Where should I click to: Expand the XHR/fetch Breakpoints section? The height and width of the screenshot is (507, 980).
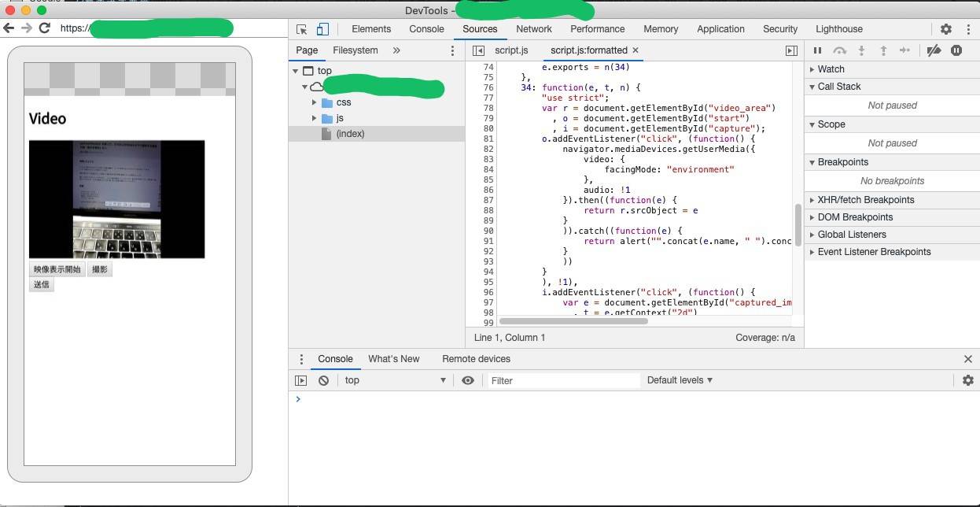[x=865, y=200]
